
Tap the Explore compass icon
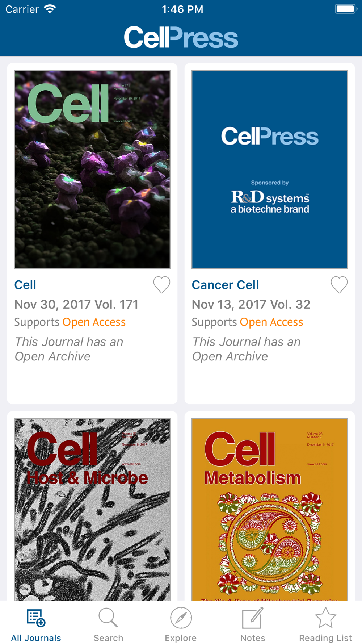(x=181, y=618)
